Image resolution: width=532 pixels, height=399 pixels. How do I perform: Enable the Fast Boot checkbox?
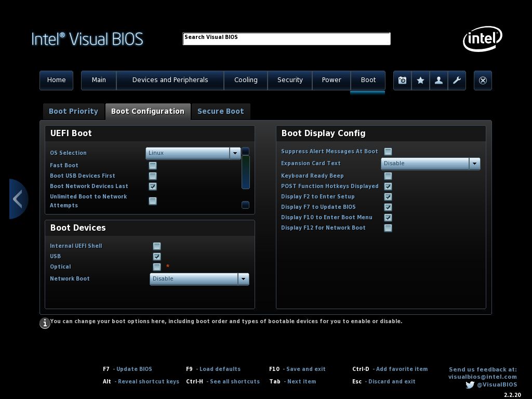[153, 166]
